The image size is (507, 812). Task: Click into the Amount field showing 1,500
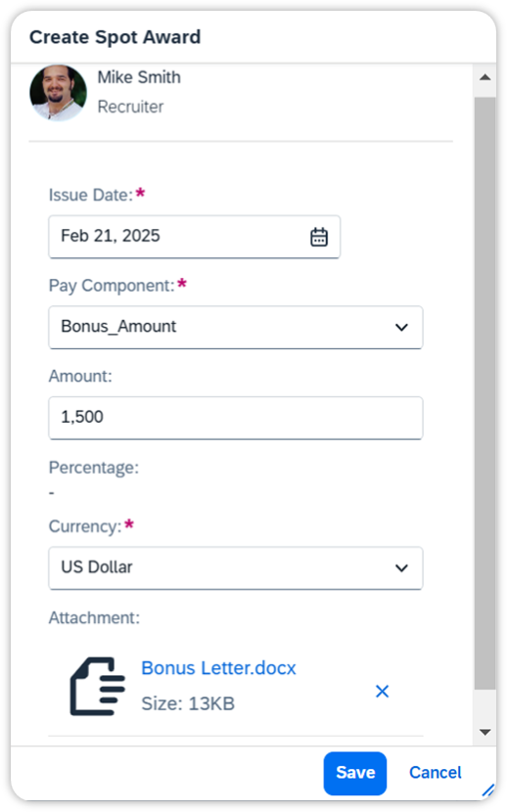(x=236, y=418)
